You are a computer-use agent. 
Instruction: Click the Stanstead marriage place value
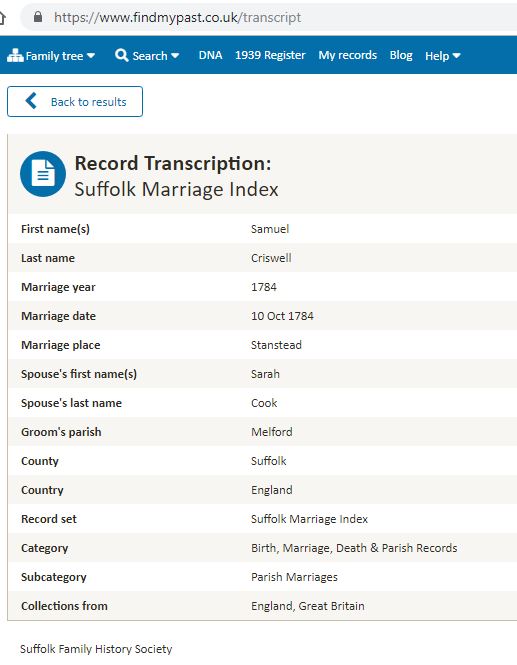(x=276, y=345)
